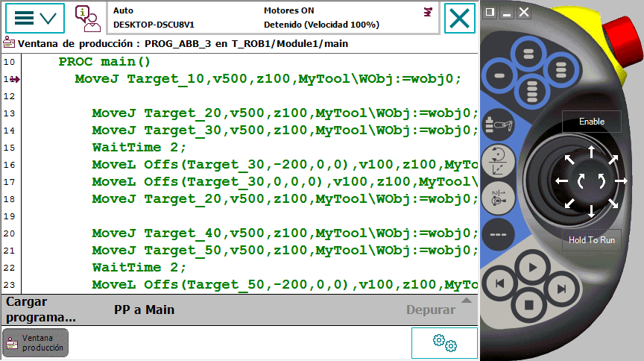
Task: Click Ventana de producción title icon
Action: tap(9, 43)
